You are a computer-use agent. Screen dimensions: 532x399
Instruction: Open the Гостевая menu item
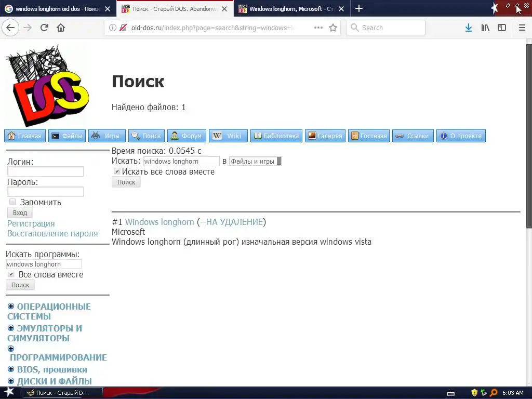click(369, 136)
